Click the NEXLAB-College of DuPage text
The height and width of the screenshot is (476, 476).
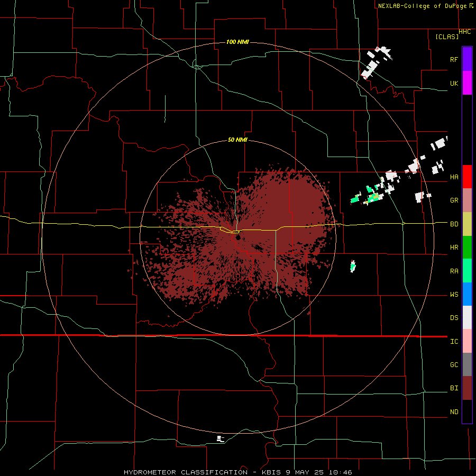[422, 6]
